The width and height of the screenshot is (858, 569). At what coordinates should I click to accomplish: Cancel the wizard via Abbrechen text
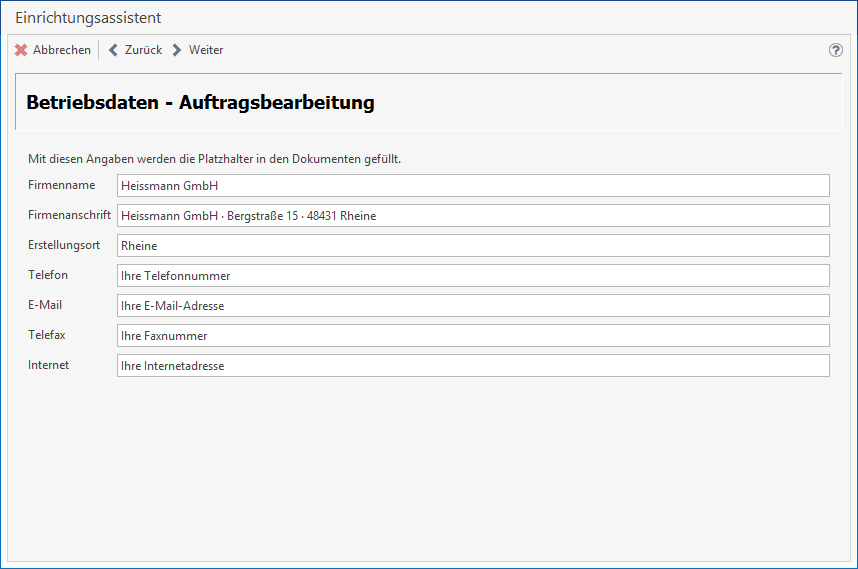tap(62, 50)
